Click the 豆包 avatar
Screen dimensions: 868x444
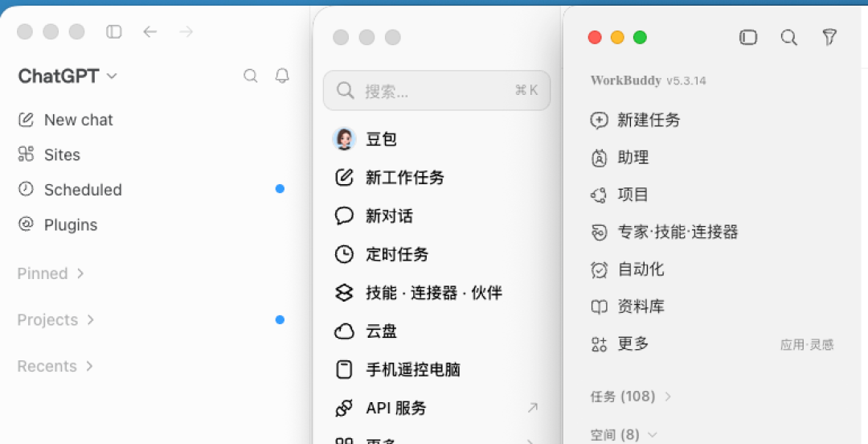point(344,138)
